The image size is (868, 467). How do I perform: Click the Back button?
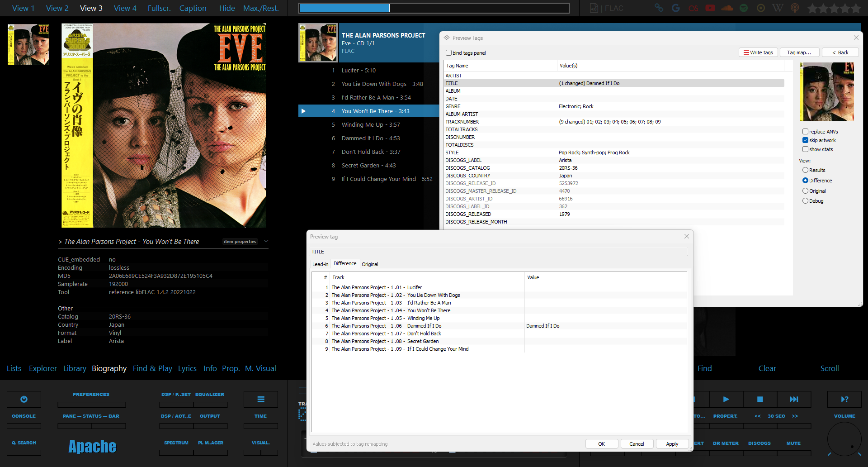point(840,52)
